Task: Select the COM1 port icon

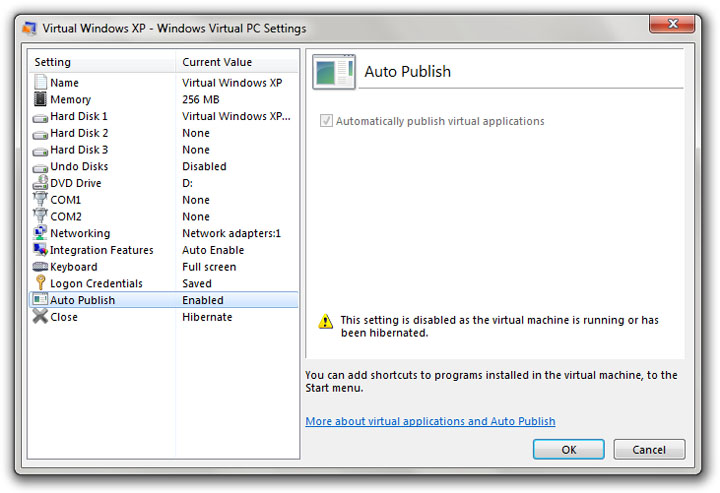Action: [40, 200]
